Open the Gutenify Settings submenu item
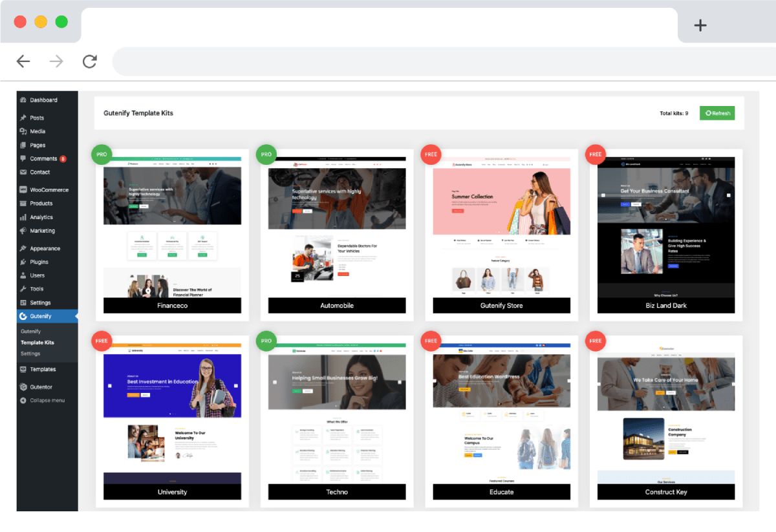This screenshot has width=776, height=532. pyautogui.click(x=30, y=354)
